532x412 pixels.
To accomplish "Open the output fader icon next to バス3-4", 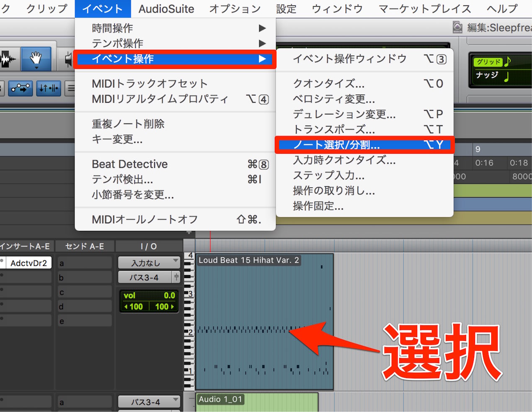I will [x=176, y=277].
